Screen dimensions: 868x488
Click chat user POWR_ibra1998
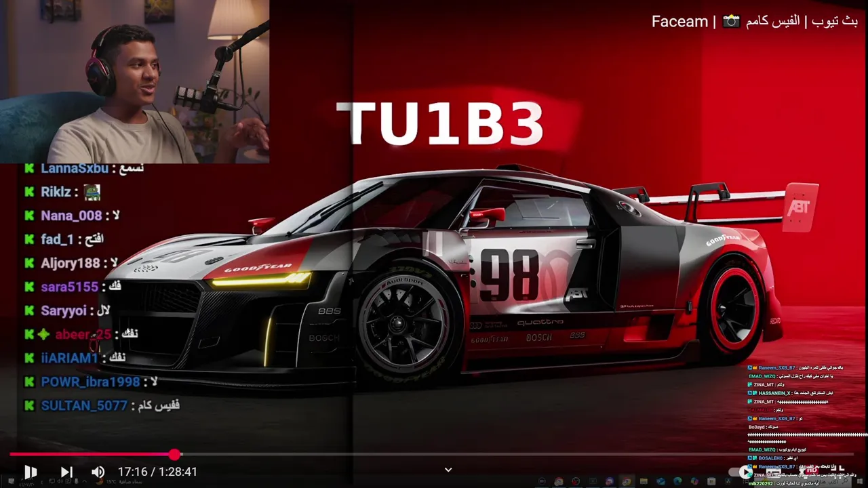tap(90, 382)
